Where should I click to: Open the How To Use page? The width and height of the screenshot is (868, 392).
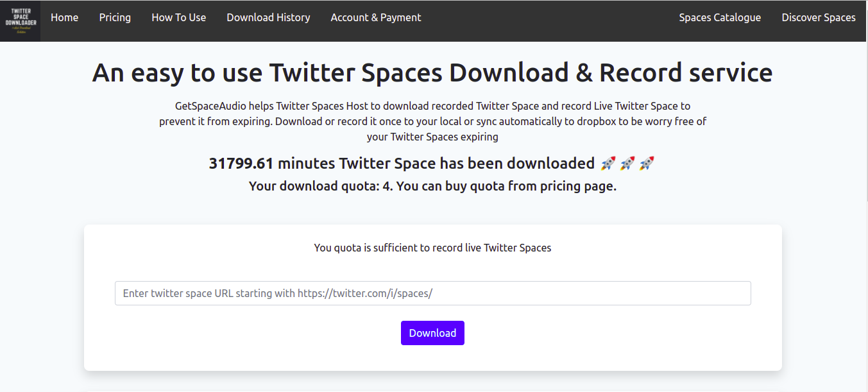point(179,18)
